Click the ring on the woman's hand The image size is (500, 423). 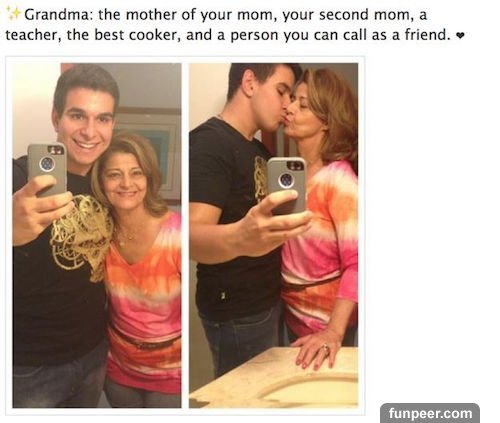(325, 350)
